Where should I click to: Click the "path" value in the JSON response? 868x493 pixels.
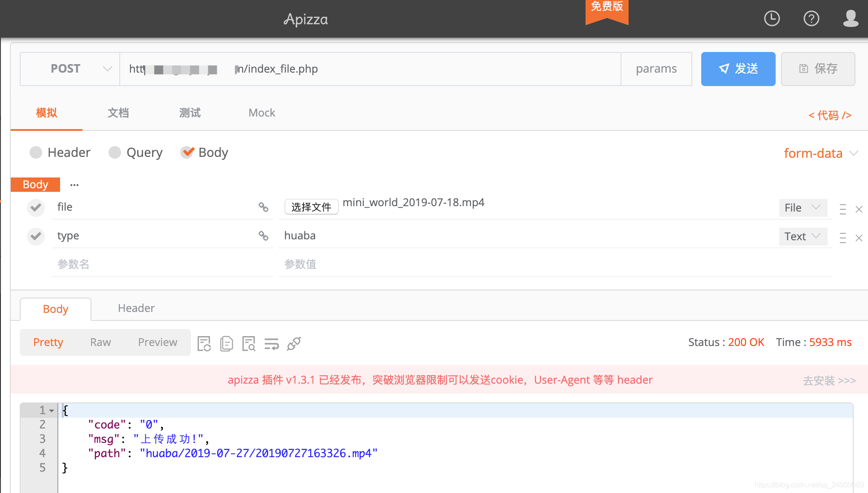tap(259, 453)
